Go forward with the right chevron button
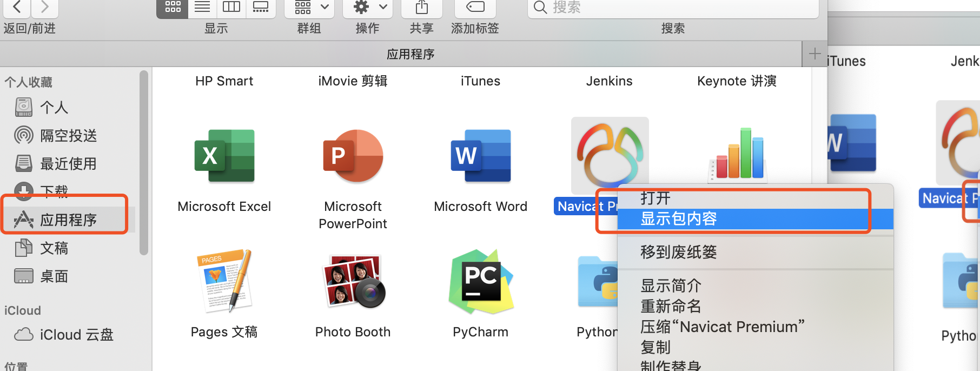This screenshot has height=371, width=980. click(45, 7)
